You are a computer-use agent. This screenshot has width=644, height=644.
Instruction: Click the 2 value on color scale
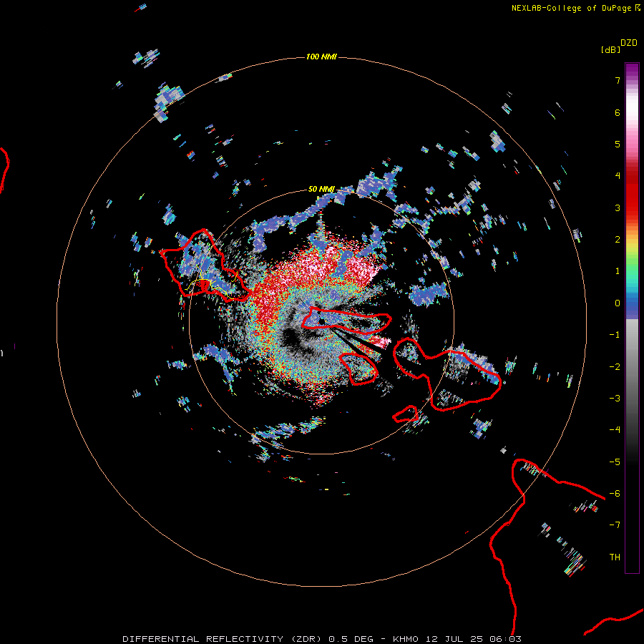click(618, 240)
